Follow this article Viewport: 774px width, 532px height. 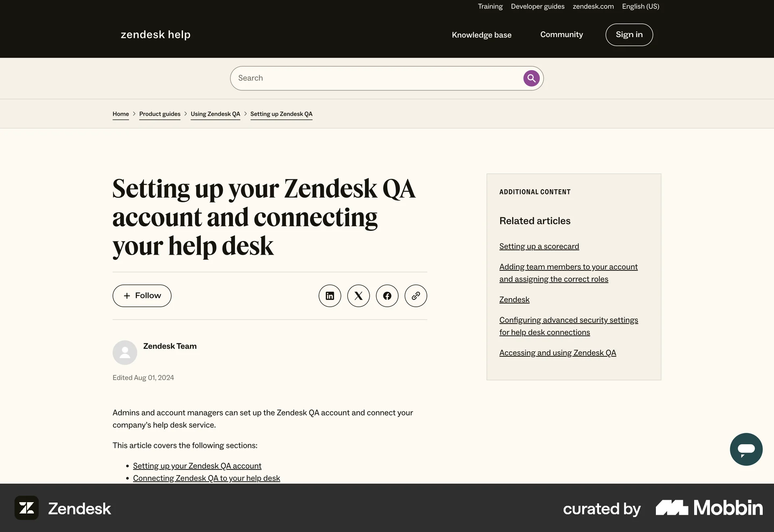(141, 295)
